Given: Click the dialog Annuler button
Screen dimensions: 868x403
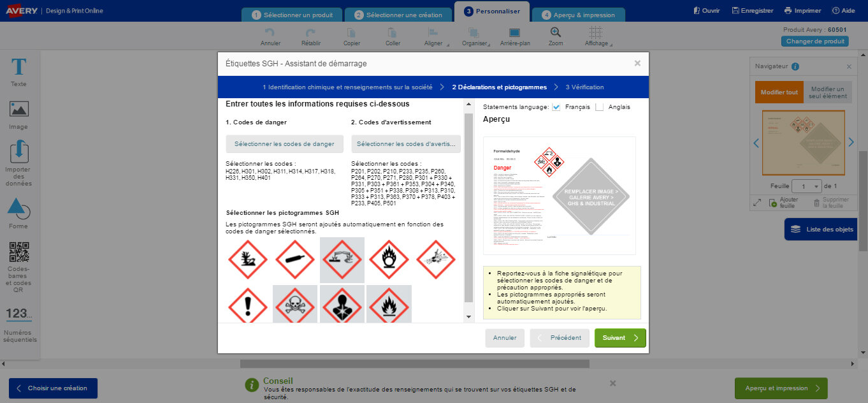Looking at the screenshot, I should point(505,338).
